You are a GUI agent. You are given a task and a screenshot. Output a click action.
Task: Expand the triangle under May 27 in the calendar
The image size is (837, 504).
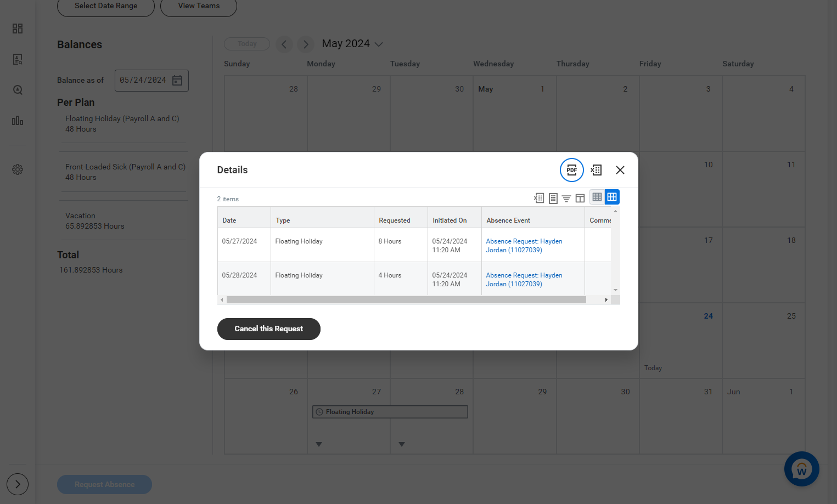point(319,444)
